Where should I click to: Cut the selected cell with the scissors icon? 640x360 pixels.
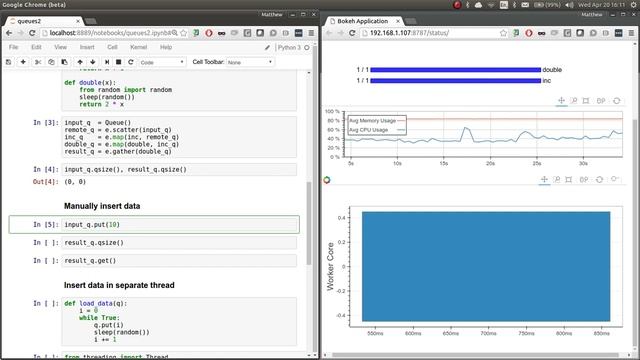click(38, 62)
